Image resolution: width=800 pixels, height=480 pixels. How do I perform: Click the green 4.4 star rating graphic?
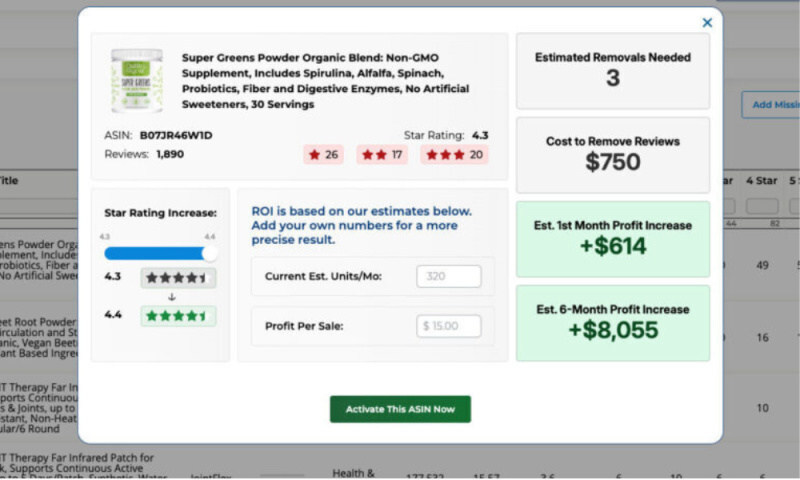pyautogui.click(x=178, y=316)
